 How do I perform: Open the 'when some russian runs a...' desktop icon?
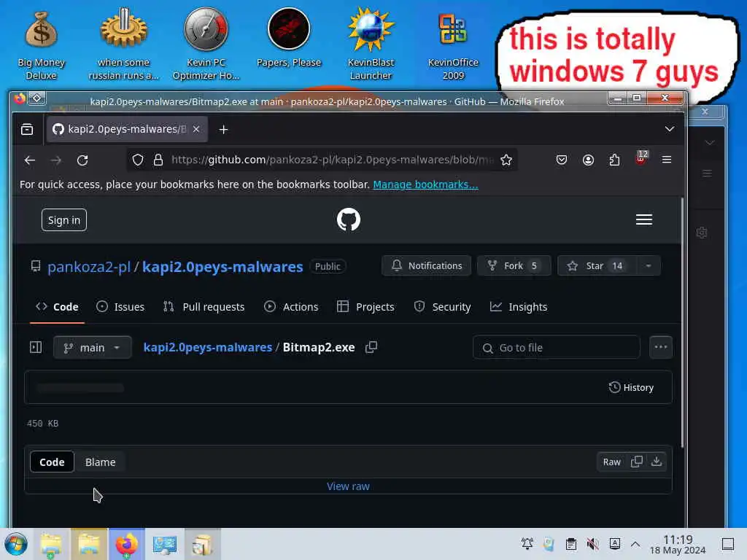(x=123, y=45)
